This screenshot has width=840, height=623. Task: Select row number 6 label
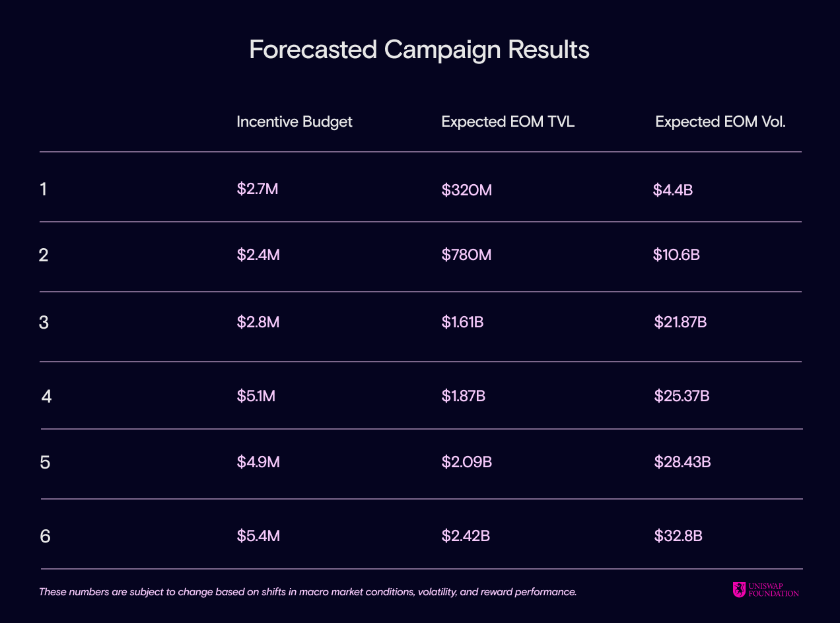click(x=45, y=537)
